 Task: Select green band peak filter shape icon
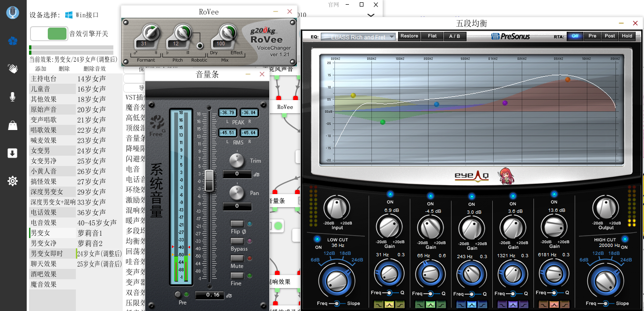430,305
